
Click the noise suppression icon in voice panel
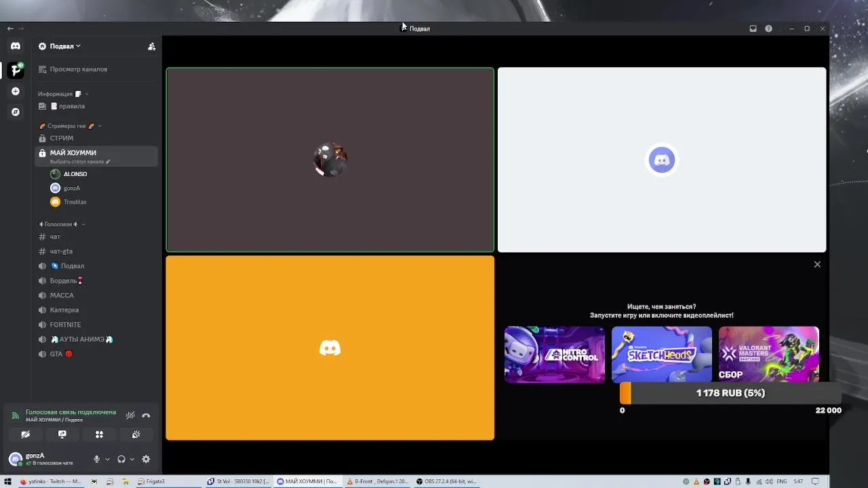(130, 415)
